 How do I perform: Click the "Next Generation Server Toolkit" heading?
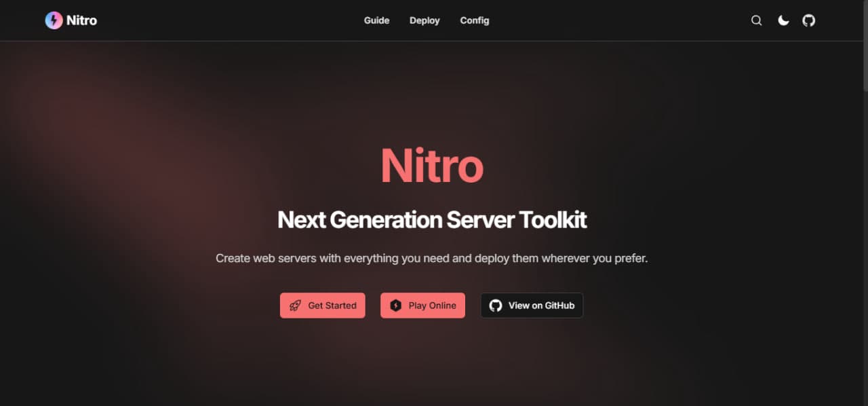click(432, 220)
